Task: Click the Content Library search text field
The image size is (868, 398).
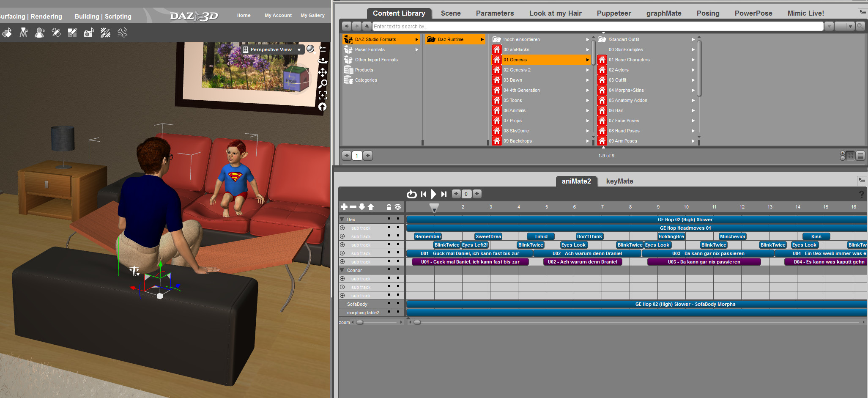Action: point(598,26)
